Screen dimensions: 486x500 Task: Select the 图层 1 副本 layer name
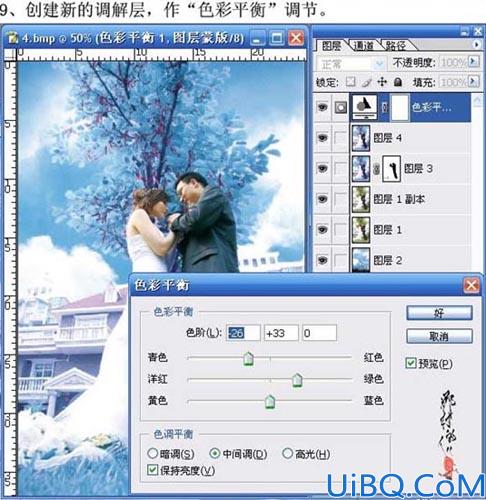pyautogui.click(x=399, y=199)
